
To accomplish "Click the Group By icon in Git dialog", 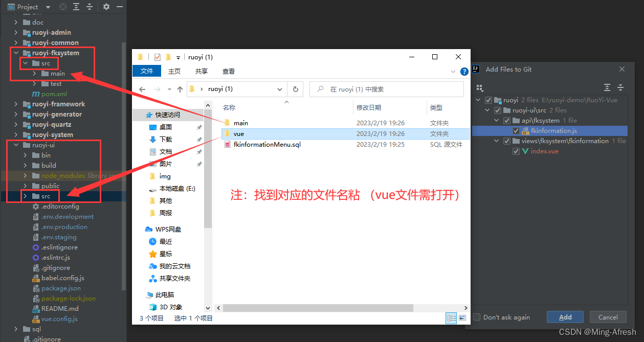I will [479, 88].
